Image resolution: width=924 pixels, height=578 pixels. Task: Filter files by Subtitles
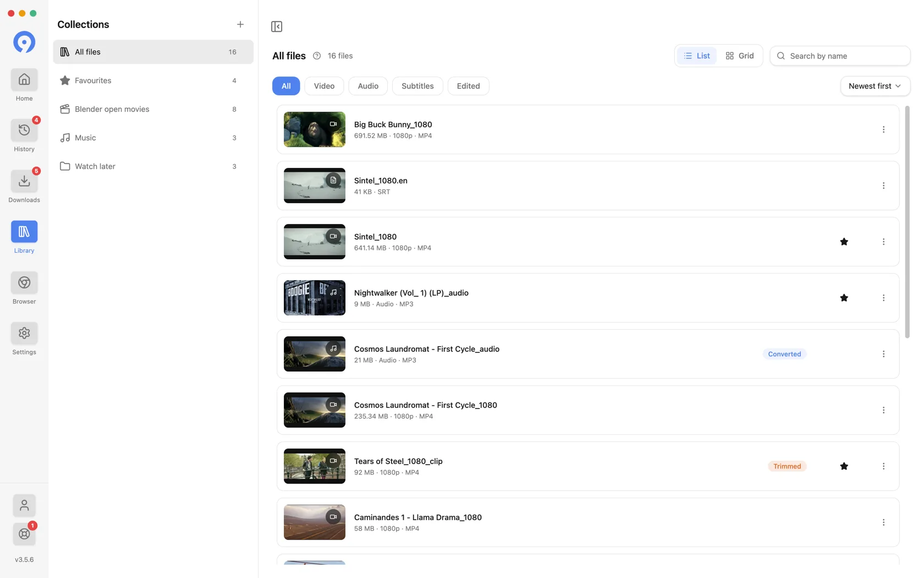417,86
